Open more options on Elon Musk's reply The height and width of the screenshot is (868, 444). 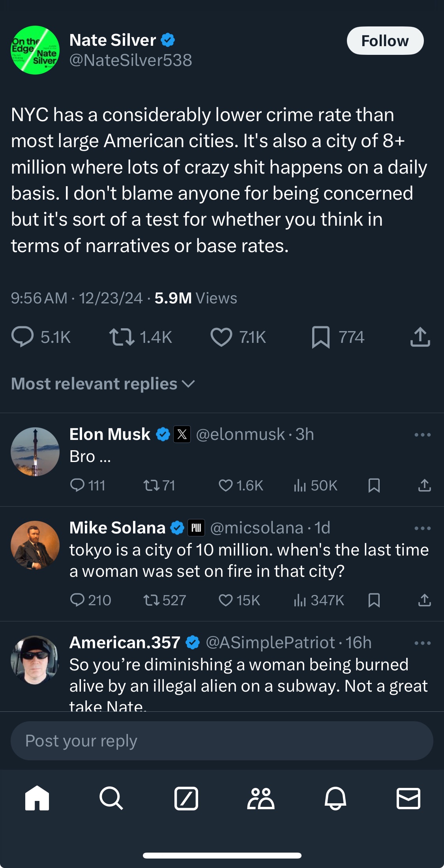click(422, 435)
